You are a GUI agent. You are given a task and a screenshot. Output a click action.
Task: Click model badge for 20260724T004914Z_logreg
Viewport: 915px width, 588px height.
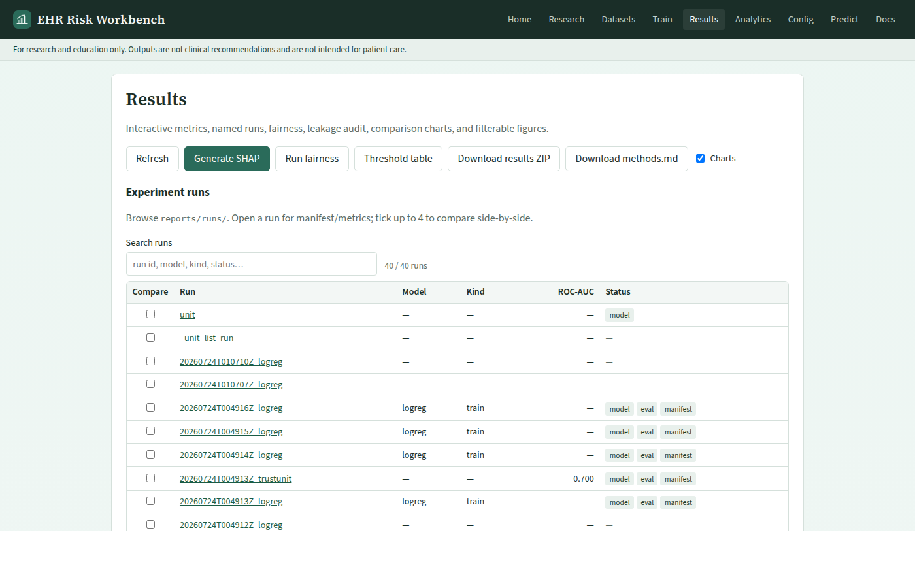click(x=620, y=455)
